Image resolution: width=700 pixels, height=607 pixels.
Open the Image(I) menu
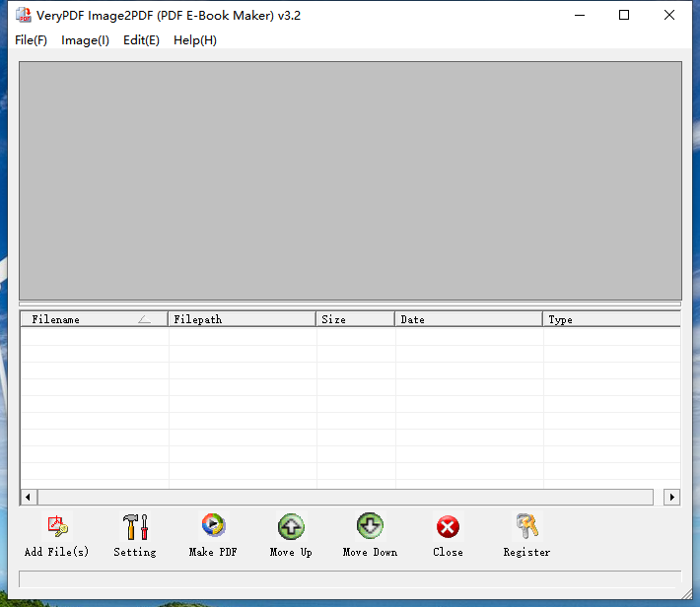85,40
